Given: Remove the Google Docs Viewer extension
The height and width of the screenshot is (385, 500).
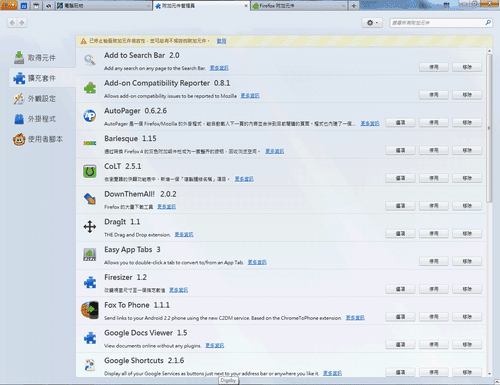Looking at the screenshot, I should (x=467, y=345).
